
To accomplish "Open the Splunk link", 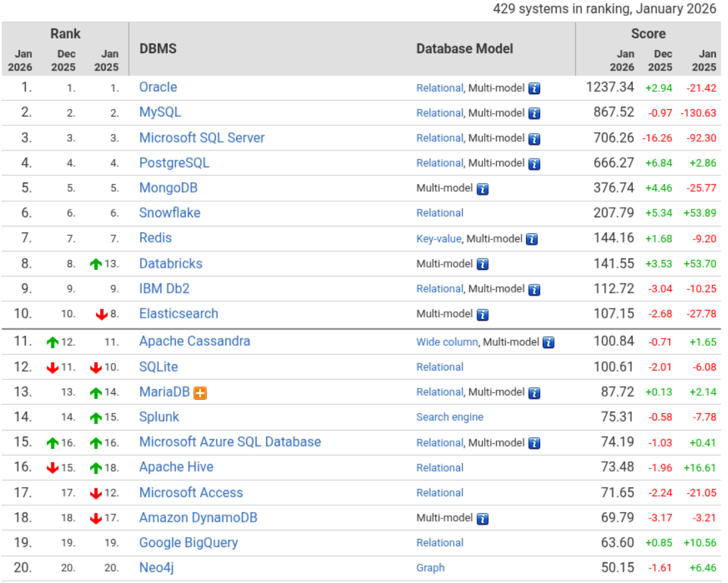I will (159, 417).
